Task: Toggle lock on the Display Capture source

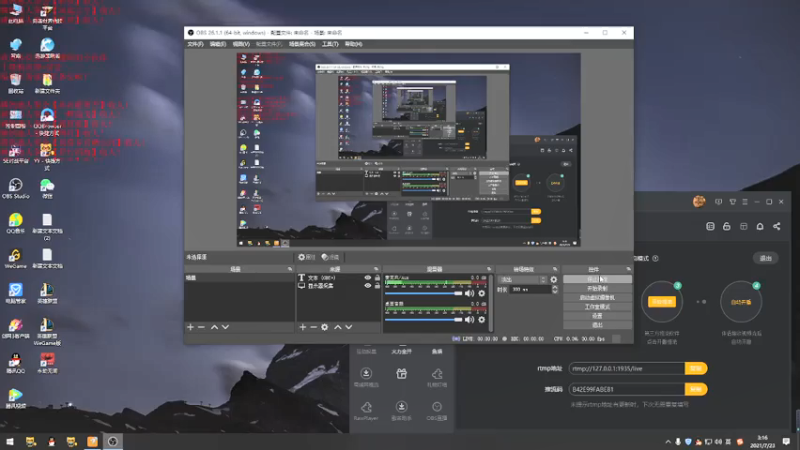Action: point(378,286)
